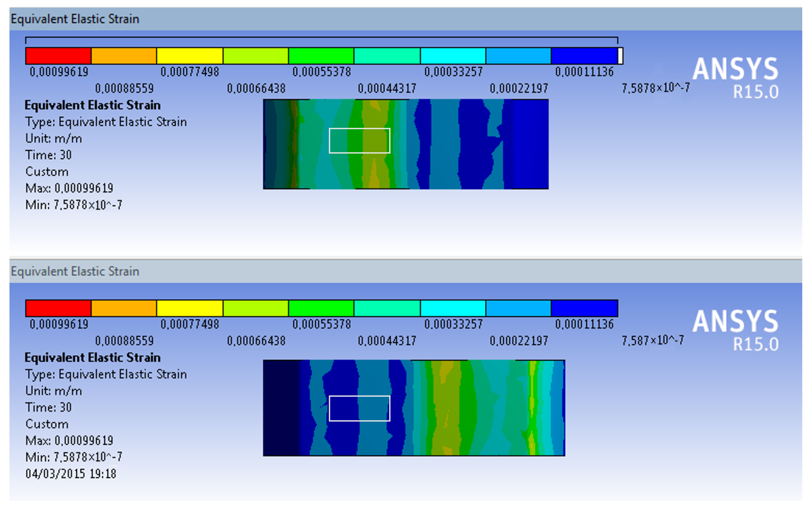Image resolution: width=812 pixels, height=512 pixels.
Task: Select the dark blue swatch in the lower legend
Action: (585, 308)
